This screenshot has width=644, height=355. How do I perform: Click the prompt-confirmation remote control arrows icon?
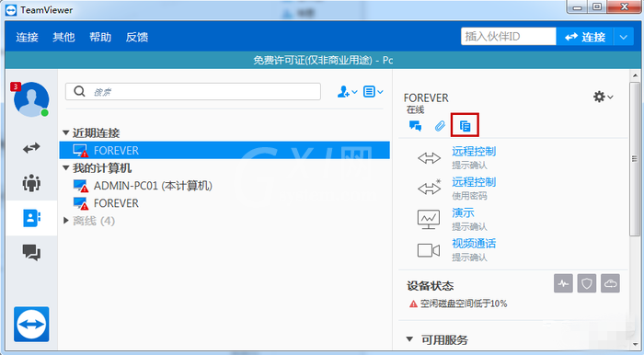point(430,158)
